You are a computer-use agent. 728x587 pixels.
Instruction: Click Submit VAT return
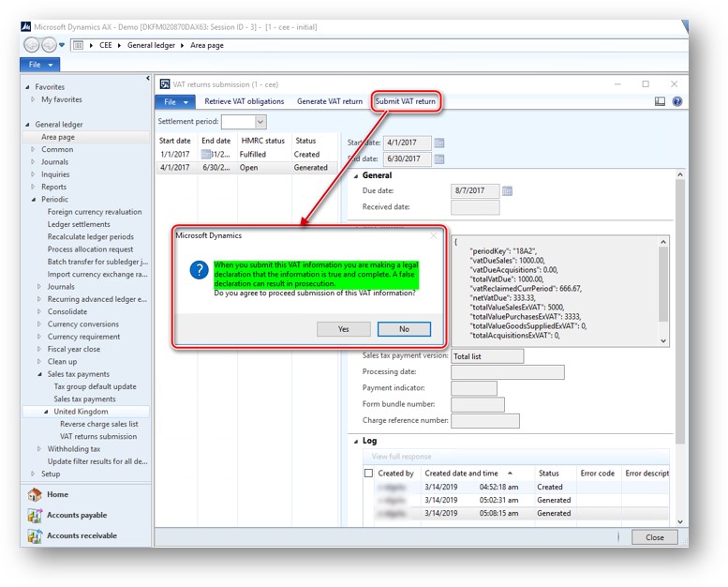406,101
